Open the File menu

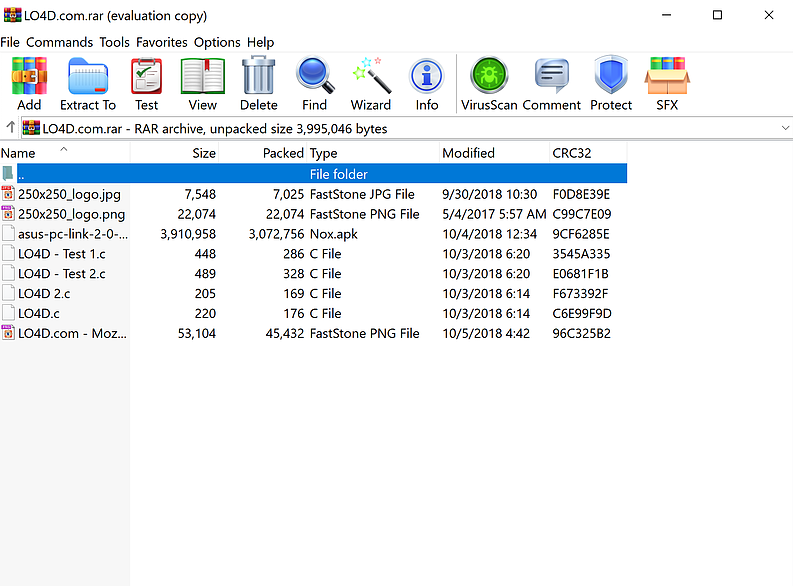[10, 42]
